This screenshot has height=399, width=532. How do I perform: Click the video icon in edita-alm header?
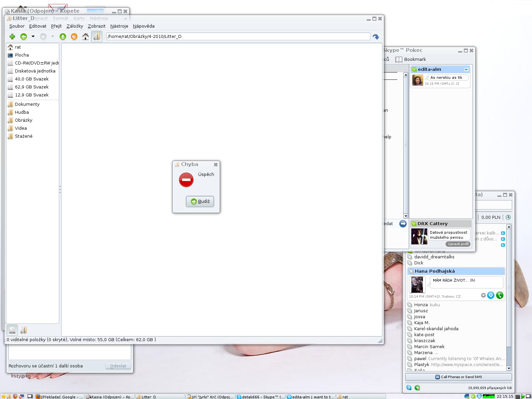pos(466,69)
